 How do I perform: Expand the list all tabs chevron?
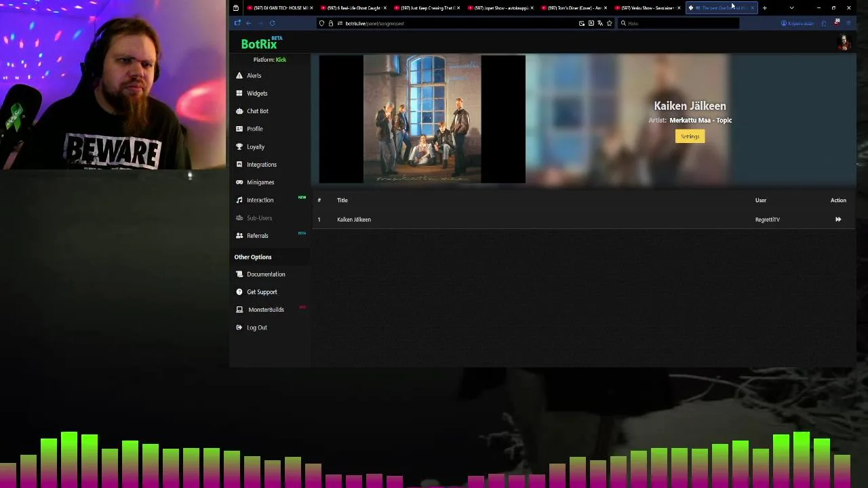[x=791, y=7]
